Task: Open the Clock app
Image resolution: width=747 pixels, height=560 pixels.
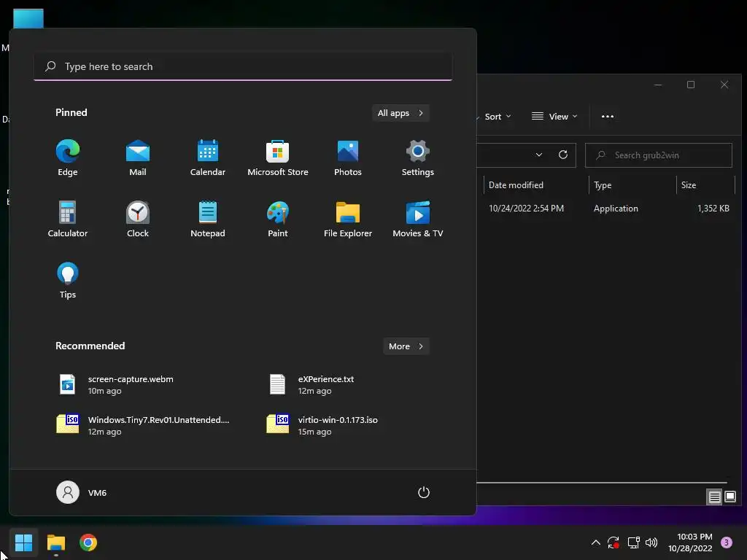Action: (138, 219)
